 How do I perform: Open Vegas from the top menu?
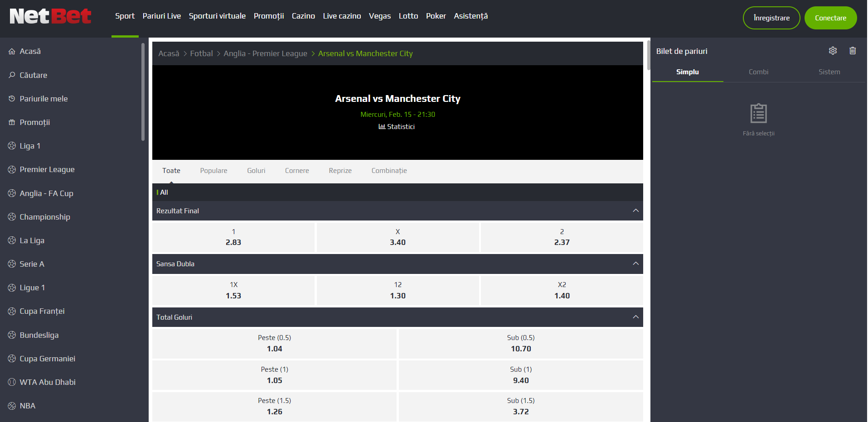380,16
